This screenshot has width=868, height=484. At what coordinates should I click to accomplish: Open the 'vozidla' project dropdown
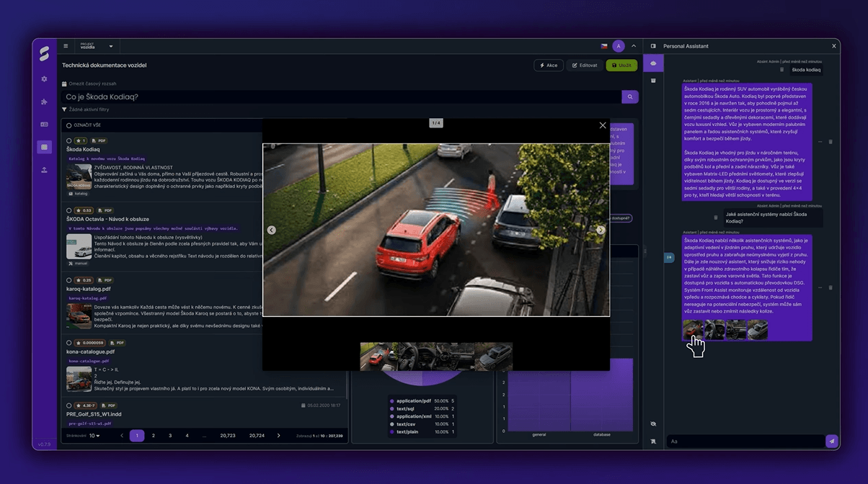click(97, 46)
